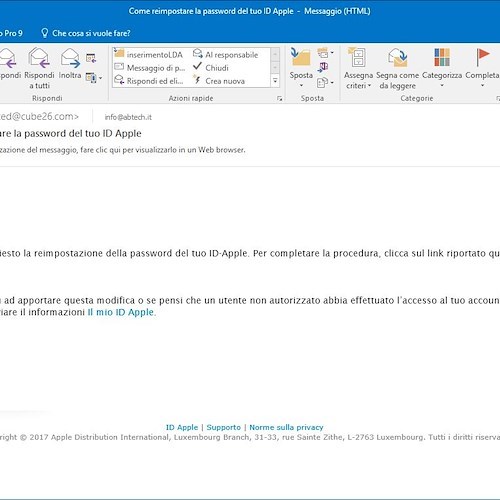Click the Rispondi a tutti envelope icon
The height and width of the screenshot is (500, 500).
(39, 58)
